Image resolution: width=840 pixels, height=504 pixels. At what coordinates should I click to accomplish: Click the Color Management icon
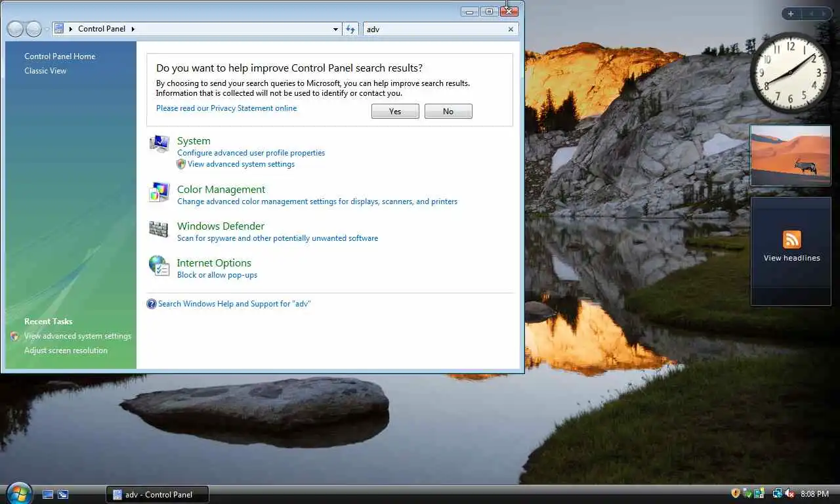pos(159,192)
